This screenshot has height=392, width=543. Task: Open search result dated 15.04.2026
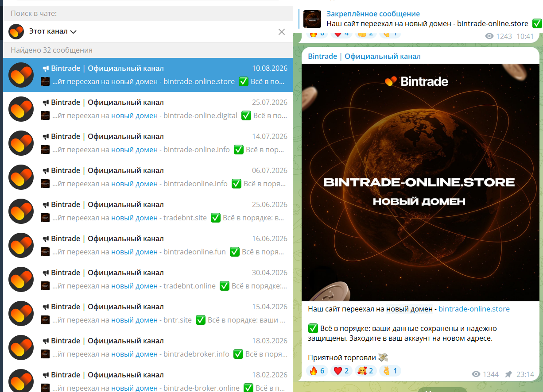(147, 313)
